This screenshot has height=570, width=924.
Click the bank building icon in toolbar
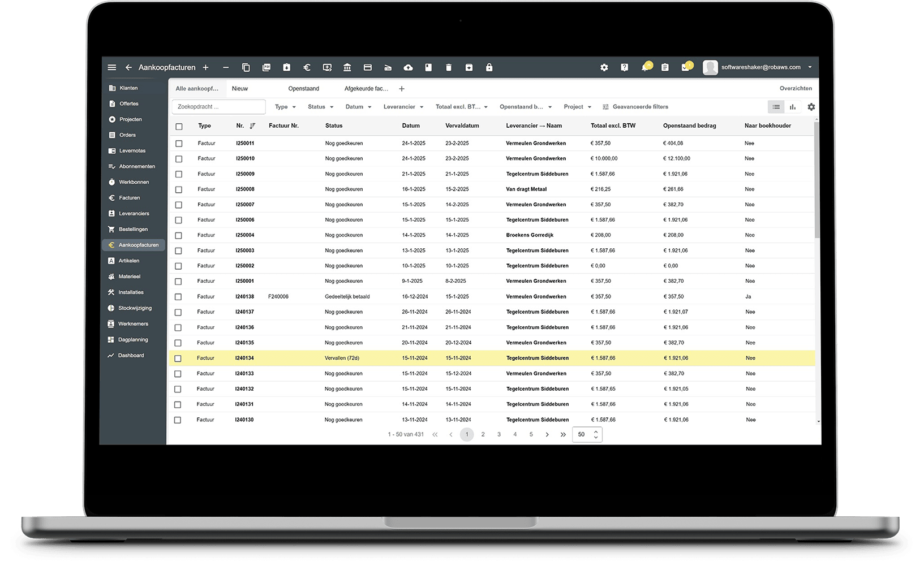click(347, 67)
